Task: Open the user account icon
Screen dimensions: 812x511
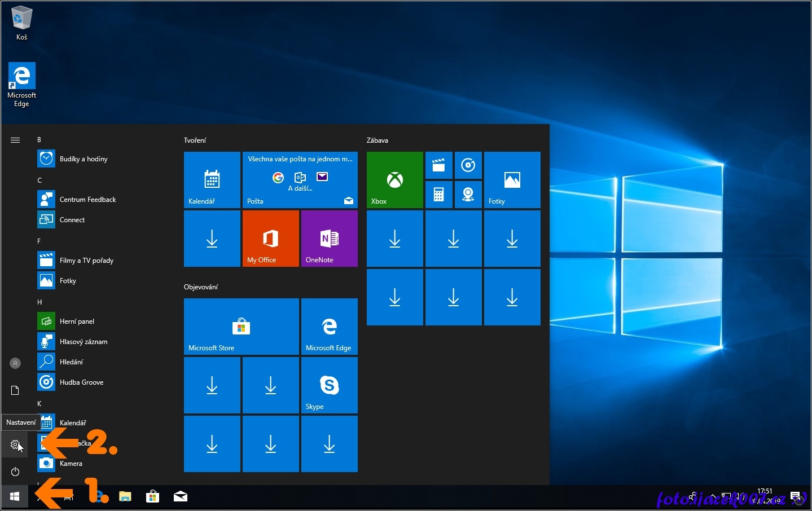Action: point(15,363)
